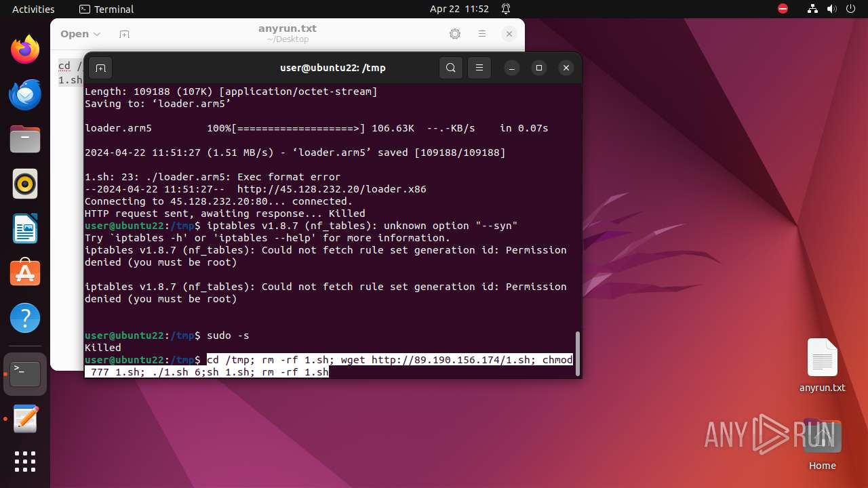Open anyrun.txt desktop file icon
Image resolution: width=868 pixels, height=488 pixels.
[x=823, y=365]
